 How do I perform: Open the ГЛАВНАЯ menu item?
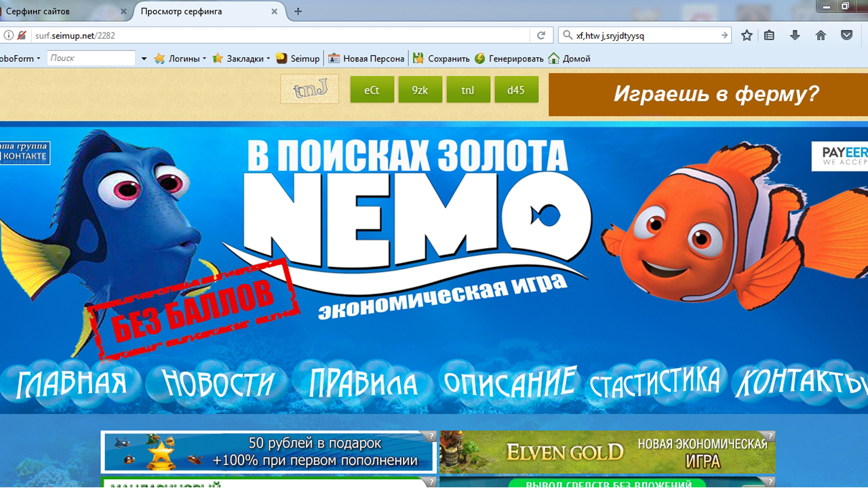[71, 383]
